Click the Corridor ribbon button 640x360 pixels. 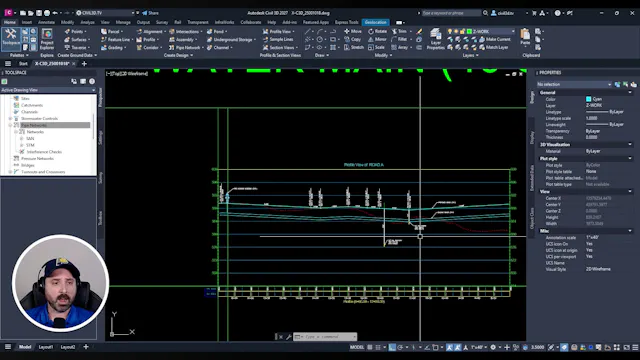tap(149, 47)
